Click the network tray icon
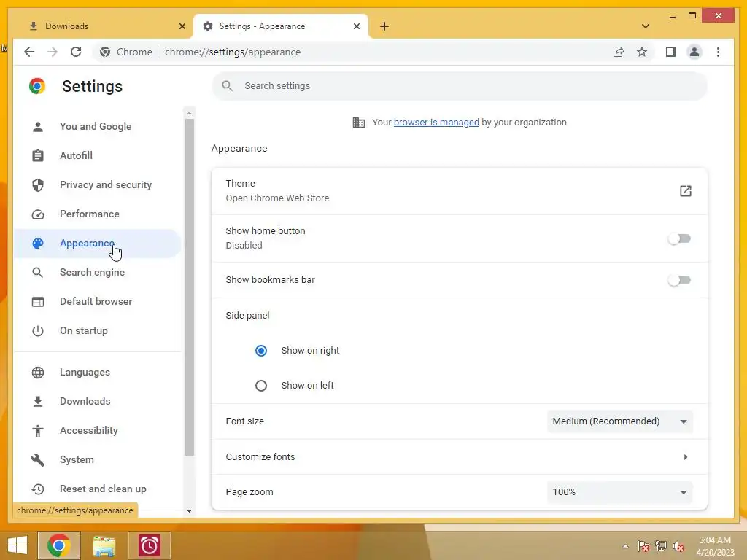 coord(661,546)
